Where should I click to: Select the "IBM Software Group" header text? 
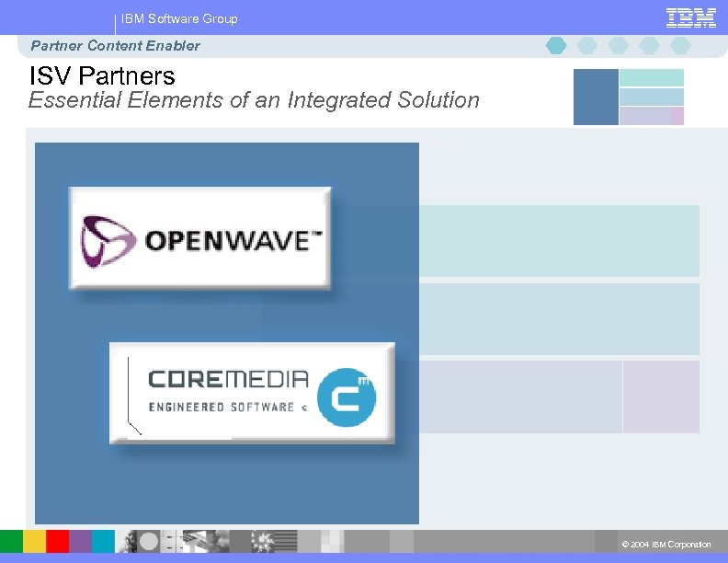click(179, 19)
